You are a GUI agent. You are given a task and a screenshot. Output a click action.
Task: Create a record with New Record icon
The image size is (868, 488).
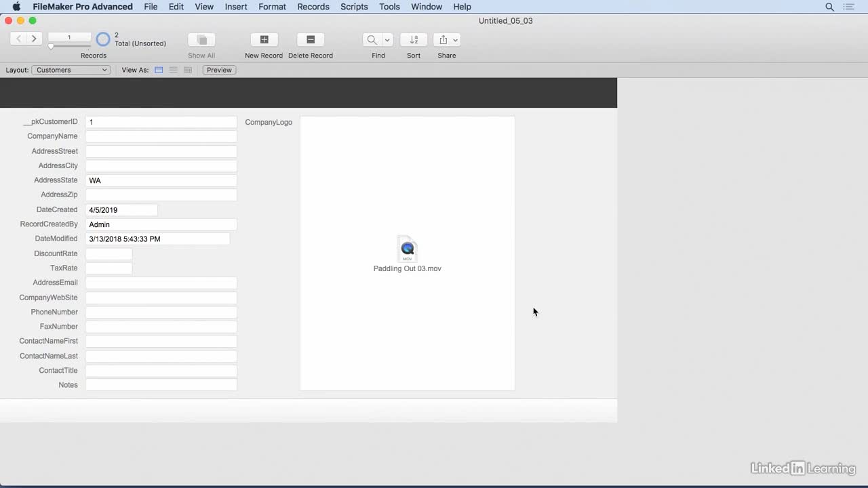tap(264, 39)
